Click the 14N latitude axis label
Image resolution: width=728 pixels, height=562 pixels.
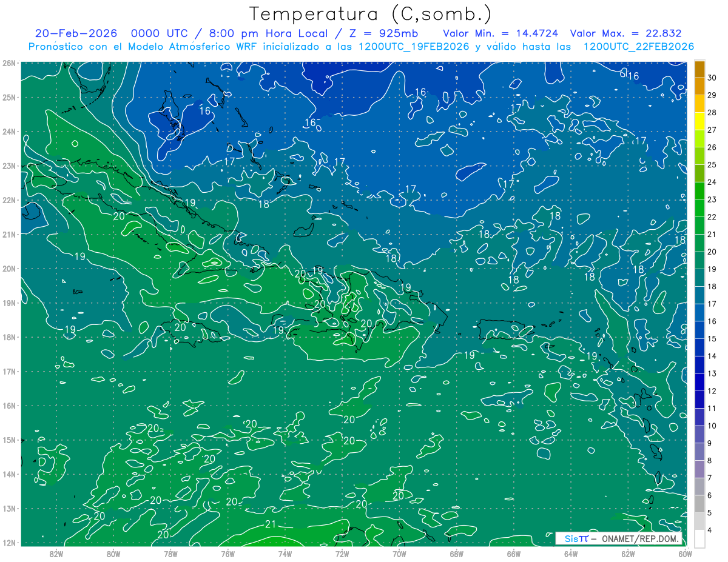[x=9, y=474]
